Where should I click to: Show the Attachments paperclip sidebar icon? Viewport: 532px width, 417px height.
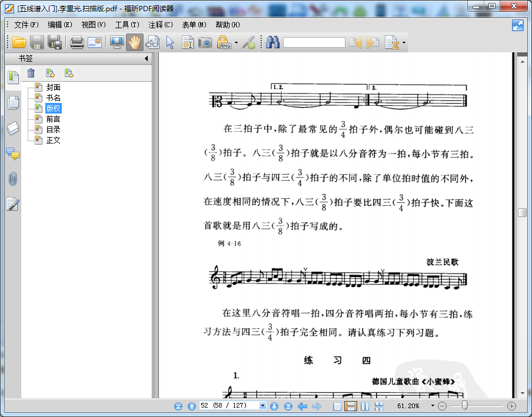12,179
